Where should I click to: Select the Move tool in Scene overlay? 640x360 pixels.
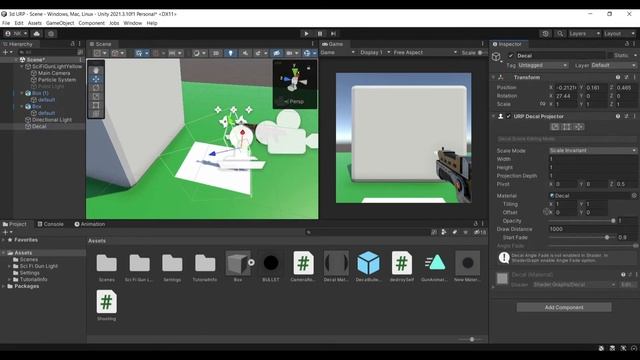96,79
